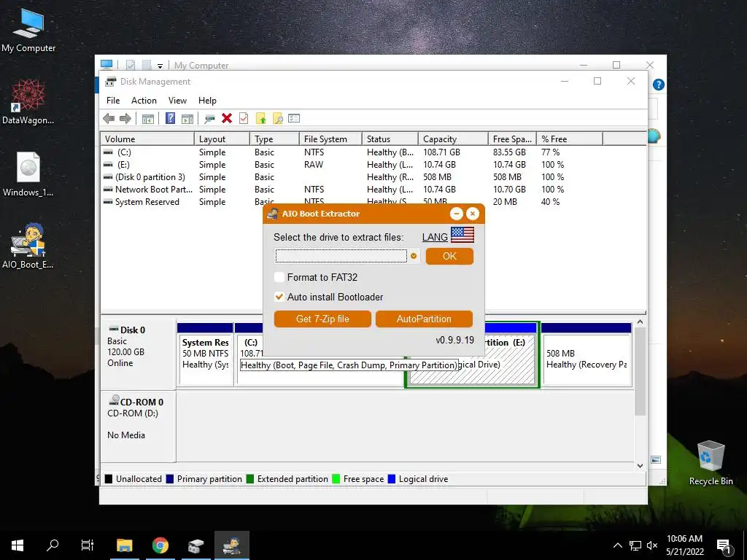Click the Connect drive toolbar icon
The image size is (747, 560).
[209, 119]
